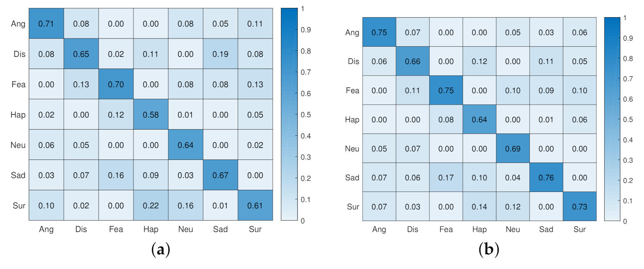This screenshot has width=644, height=269.
Task: Click the 0.73 Sur diagonal cell in matrix (b)
Action: coord(580,206)
